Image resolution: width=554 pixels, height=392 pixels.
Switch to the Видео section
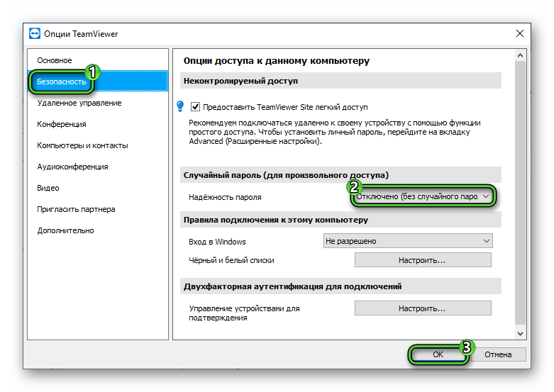pyautogui.click(x=98, y=188)
